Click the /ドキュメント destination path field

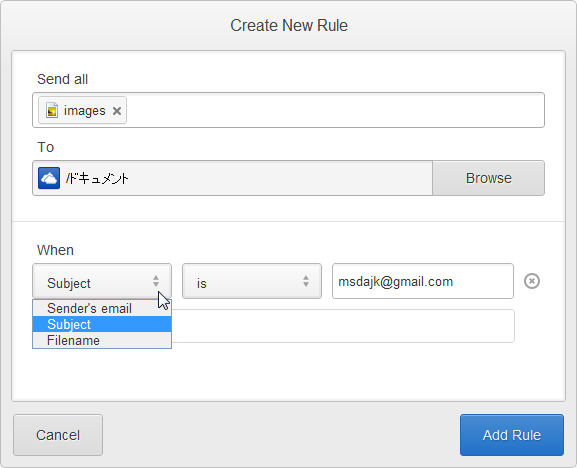(x=233, y=178)
